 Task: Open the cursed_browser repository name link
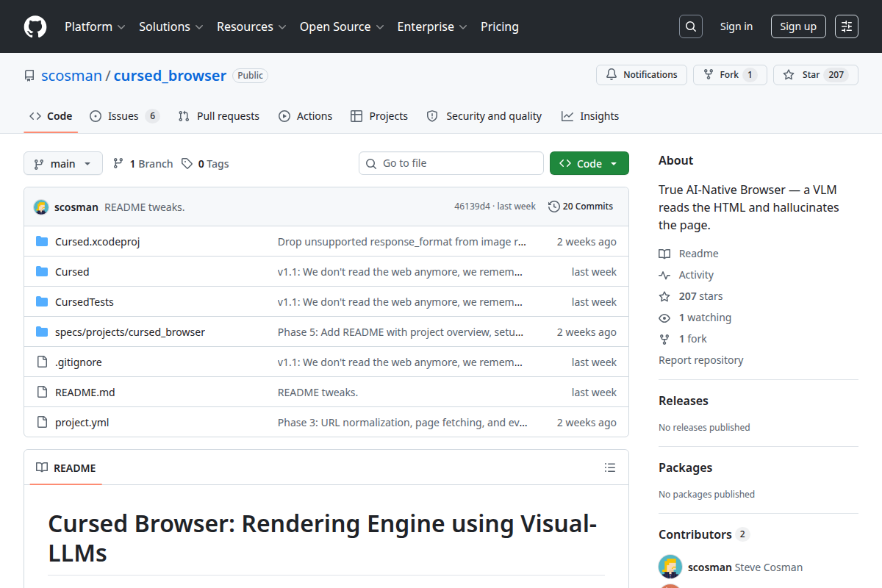click(x=170, y=75)
